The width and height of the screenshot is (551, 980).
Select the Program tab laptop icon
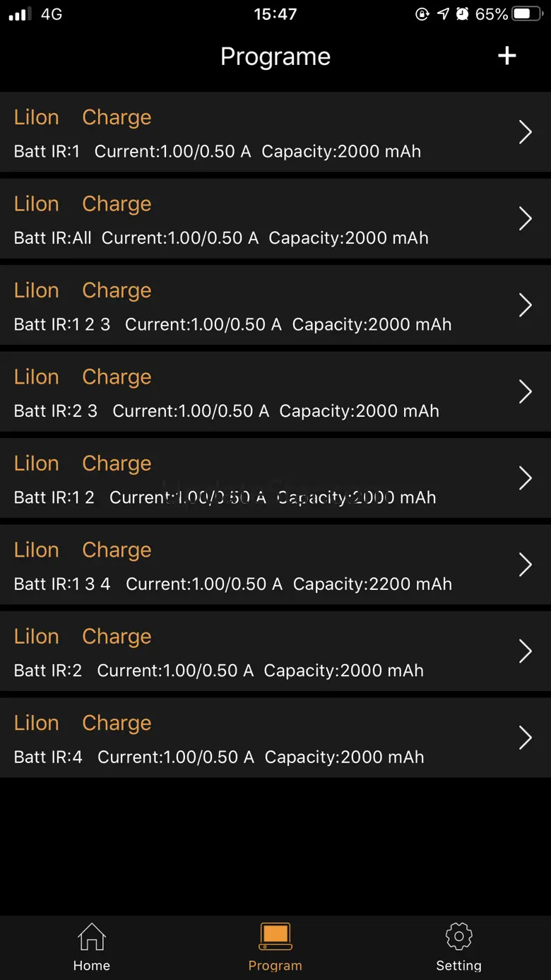tap(275, 936)
